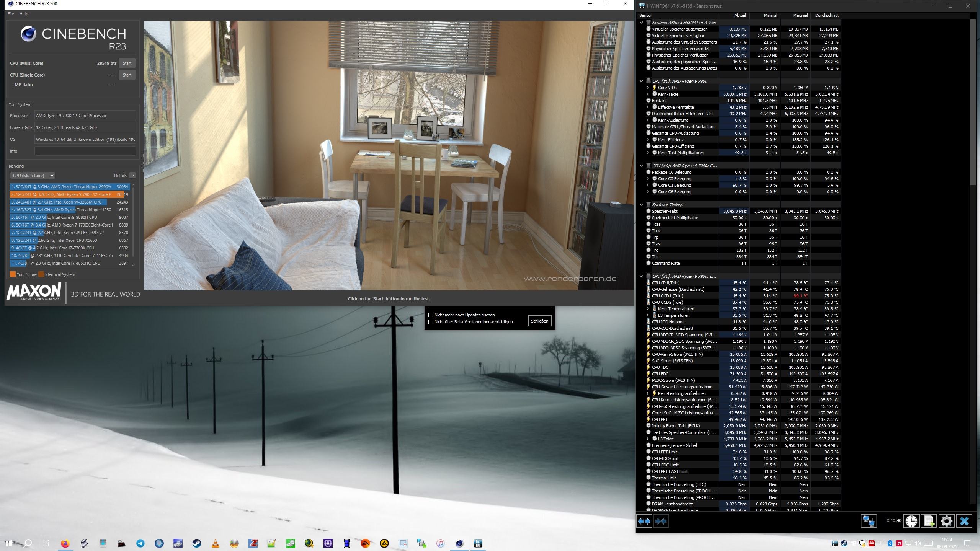Open VLC media player taskbar icon
The image size is (980, 551).
click(x=216, y=543)
